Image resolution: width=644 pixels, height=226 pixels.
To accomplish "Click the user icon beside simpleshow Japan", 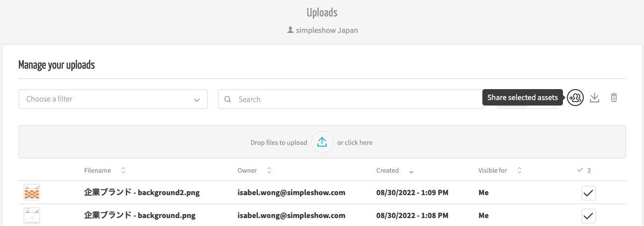I will 290,30.
